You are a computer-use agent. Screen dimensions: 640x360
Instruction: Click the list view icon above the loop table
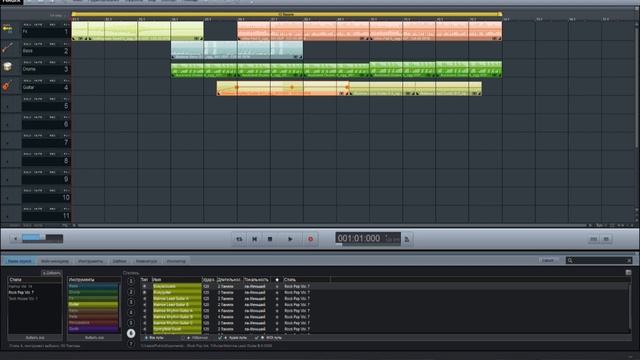628,272
